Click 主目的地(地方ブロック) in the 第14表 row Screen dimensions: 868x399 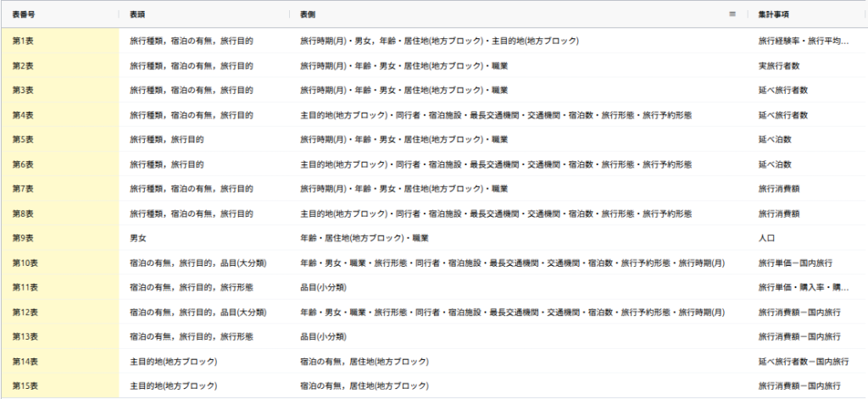[173, 361]
